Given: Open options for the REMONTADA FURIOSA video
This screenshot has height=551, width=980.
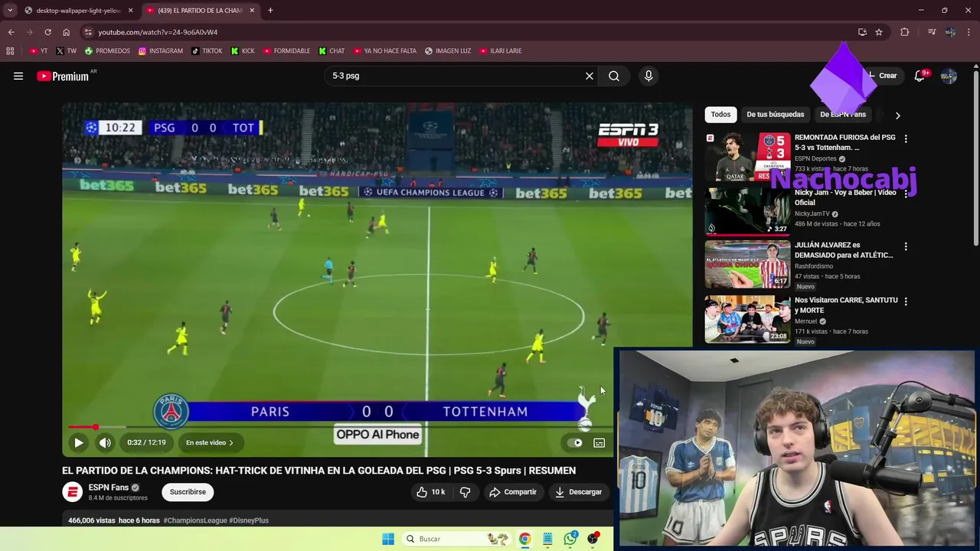Looking at the screenshot, I should coord(906,139).
